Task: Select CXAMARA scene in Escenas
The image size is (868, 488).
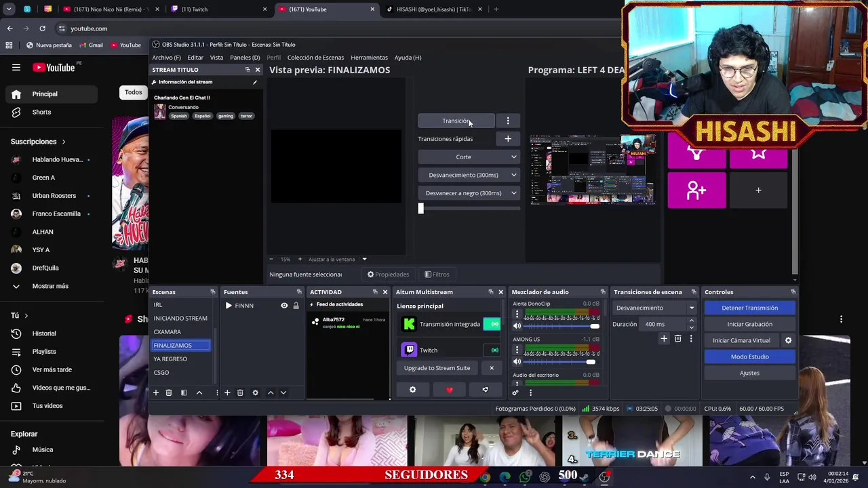Action: click(180, 332)
